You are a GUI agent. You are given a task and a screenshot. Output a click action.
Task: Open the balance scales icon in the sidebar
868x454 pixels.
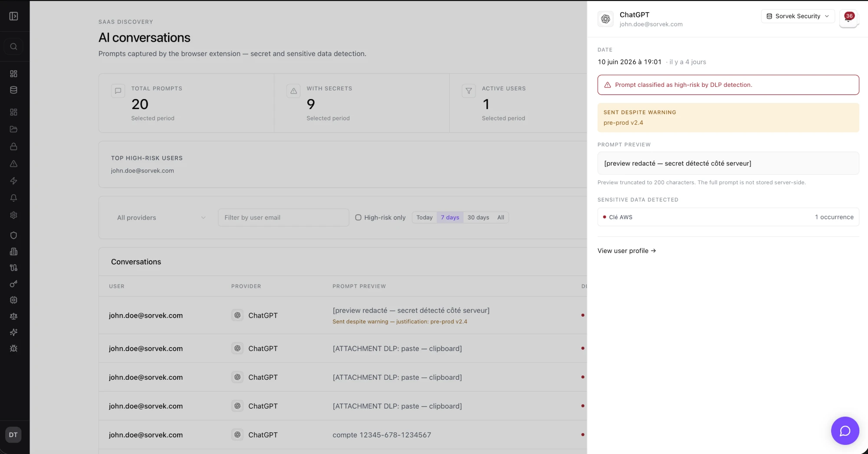pos(13,316)
